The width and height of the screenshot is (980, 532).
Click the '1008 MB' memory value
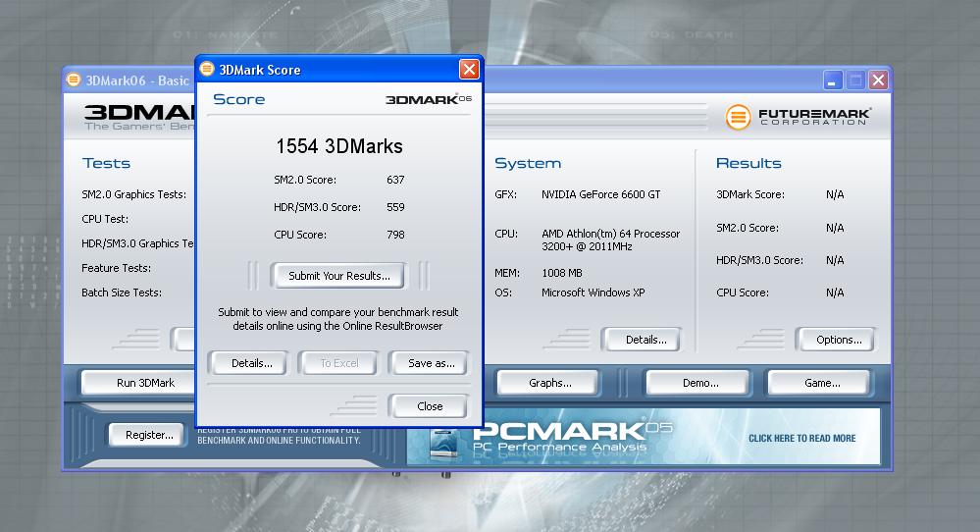point(562,273)
